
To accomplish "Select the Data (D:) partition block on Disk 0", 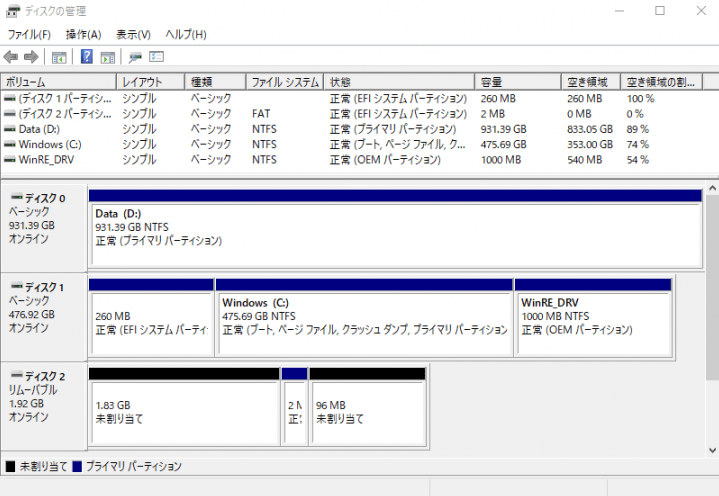I will 395,229.
